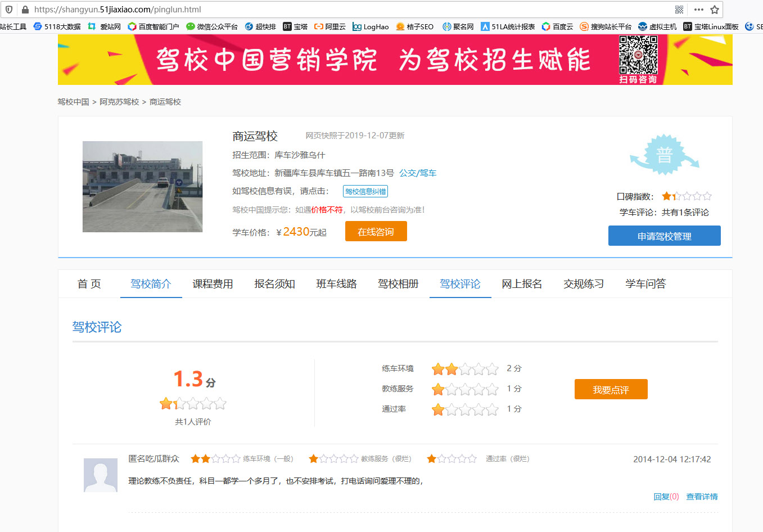Go to 阿克苏驾校 breadcrumb link

(x=119, y=102)
